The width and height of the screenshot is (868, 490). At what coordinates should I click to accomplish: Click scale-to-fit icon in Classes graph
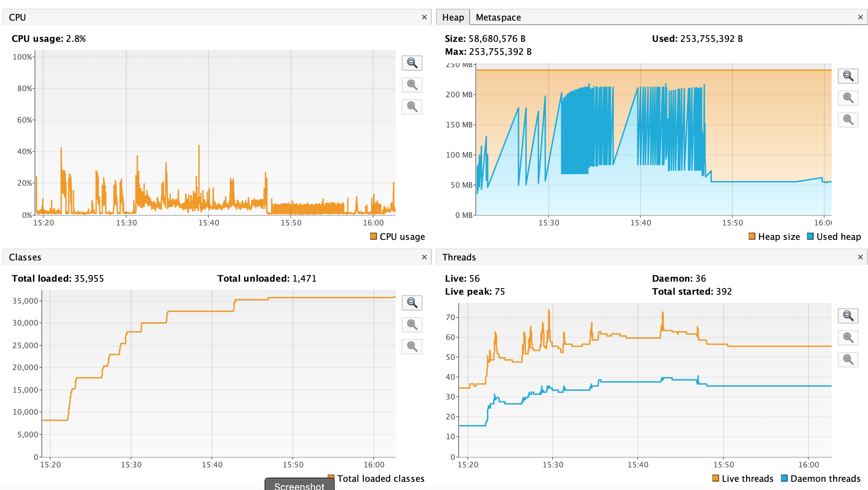[412, 303]
